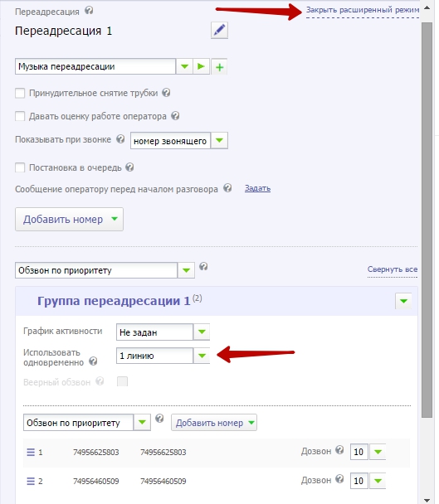
Task: Open the Показывать при звонке dropdown
Action: (x=179, y=140)
